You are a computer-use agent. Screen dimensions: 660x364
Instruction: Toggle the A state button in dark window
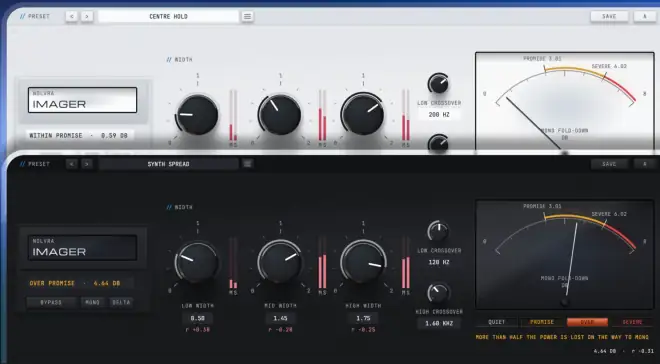click(x=645, y=164)
